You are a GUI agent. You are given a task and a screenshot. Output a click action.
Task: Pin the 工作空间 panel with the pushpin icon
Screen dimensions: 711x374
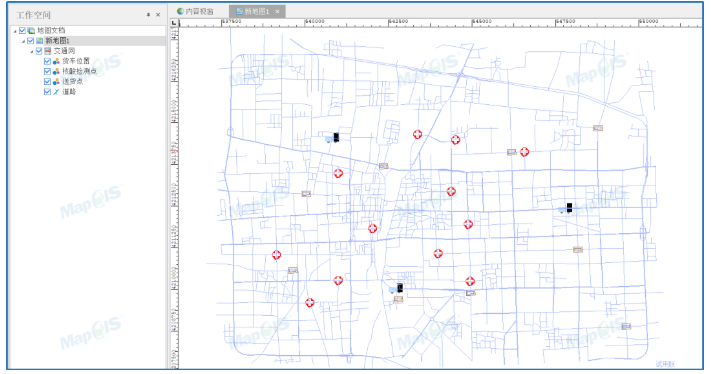(x=148, y=15)
